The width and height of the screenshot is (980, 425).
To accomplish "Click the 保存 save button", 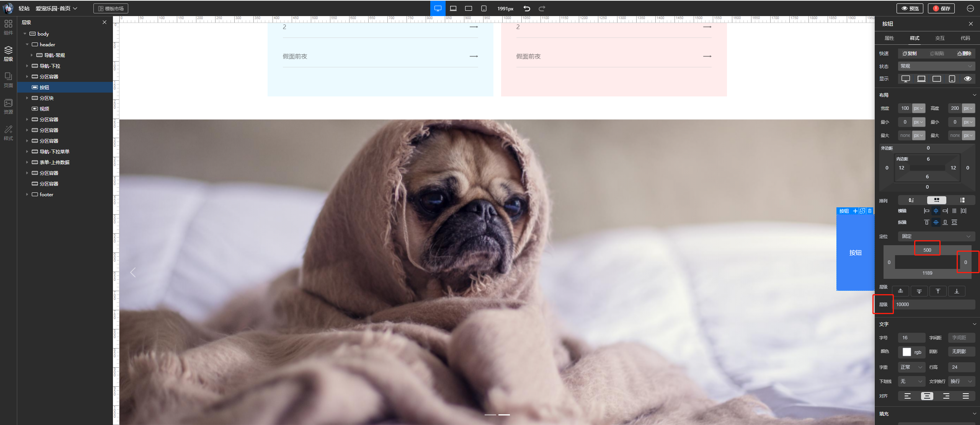I will (941, 8).
